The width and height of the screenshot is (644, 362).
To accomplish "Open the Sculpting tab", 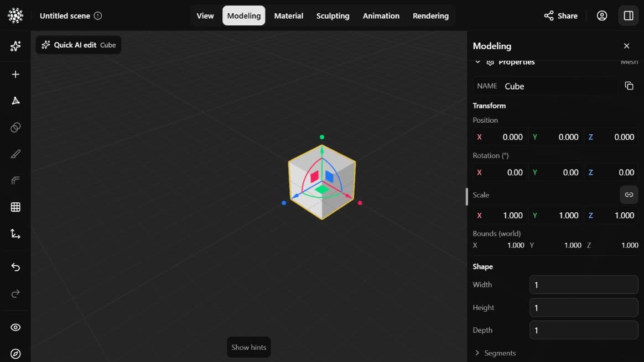I will (x=333, y=15).
